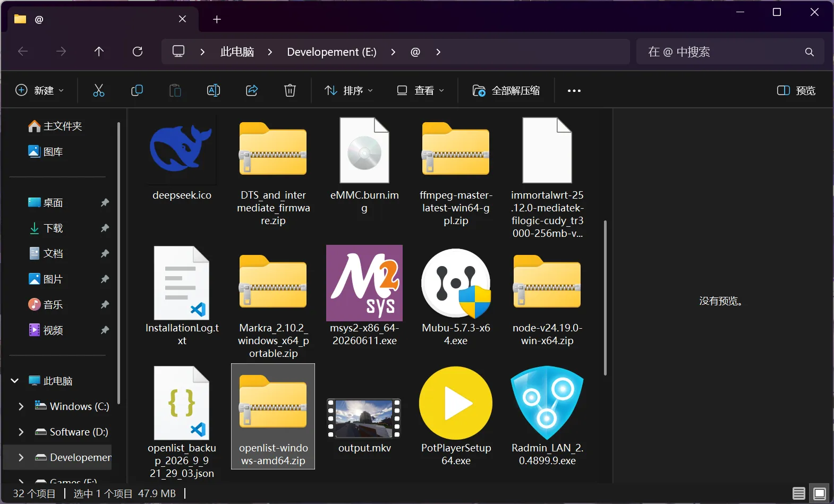Image resolution: width=834 pixels, height=504 pixels.
Task: Open Videos quick access folder
Action: (46, 330)
